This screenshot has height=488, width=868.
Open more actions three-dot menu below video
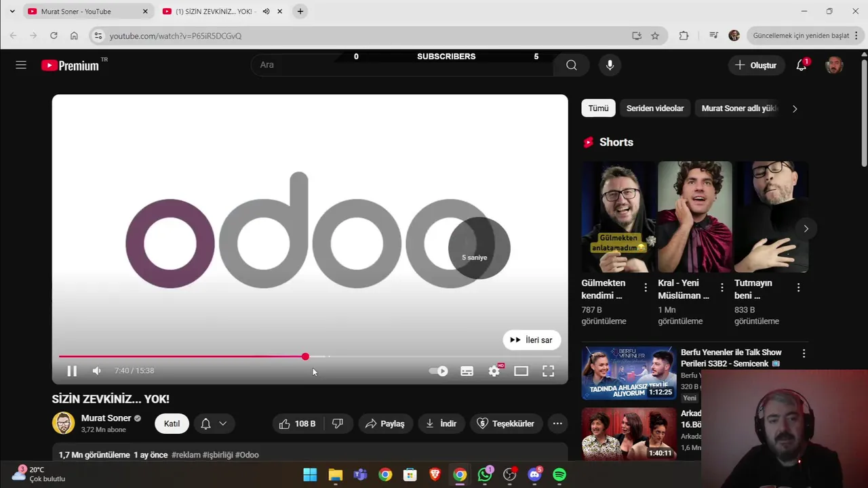tap(557, 424)
